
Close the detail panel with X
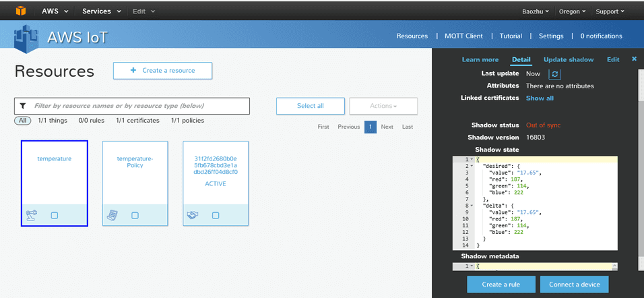tap(634, 59)
